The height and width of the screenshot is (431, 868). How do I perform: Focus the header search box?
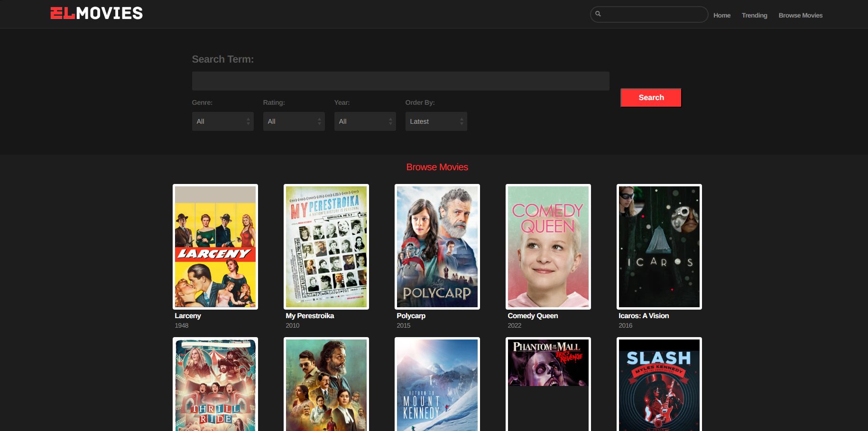649,14
